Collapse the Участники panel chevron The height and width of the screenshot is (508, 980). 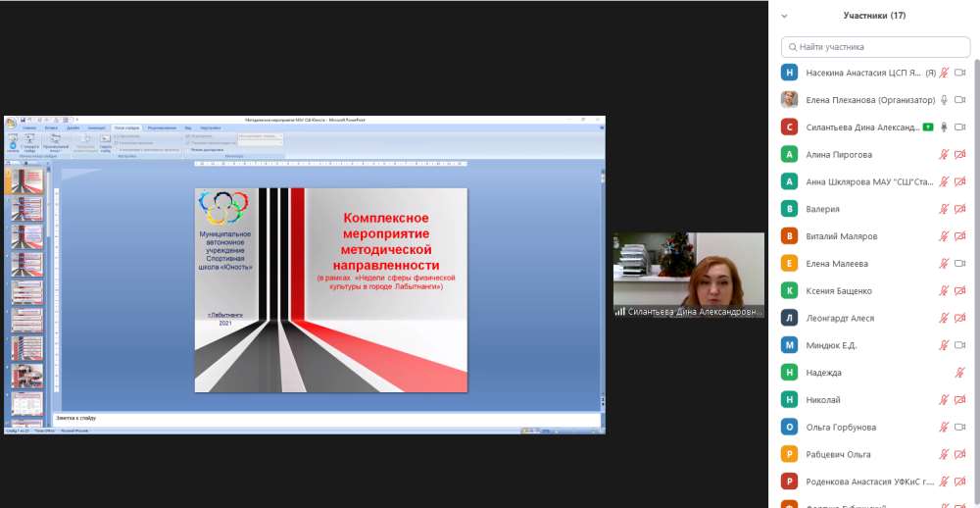click(784, 17)
